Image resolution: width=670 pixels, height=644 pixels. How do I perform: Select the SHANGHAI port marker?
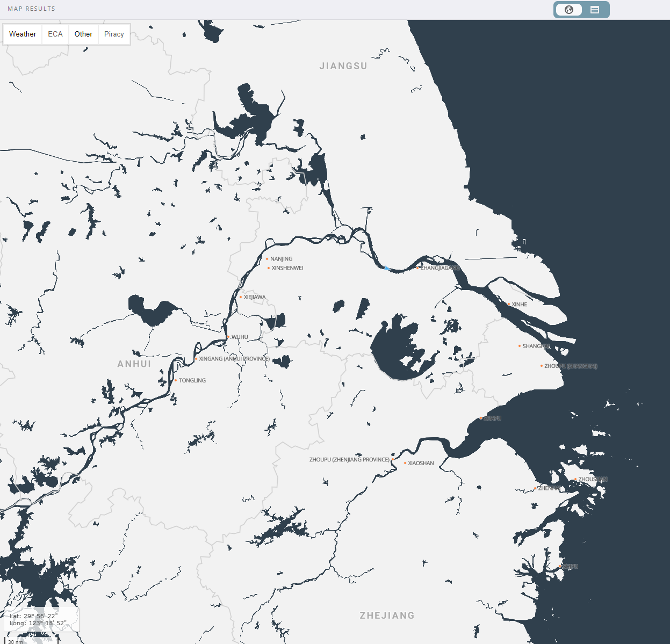pos(519,346)
